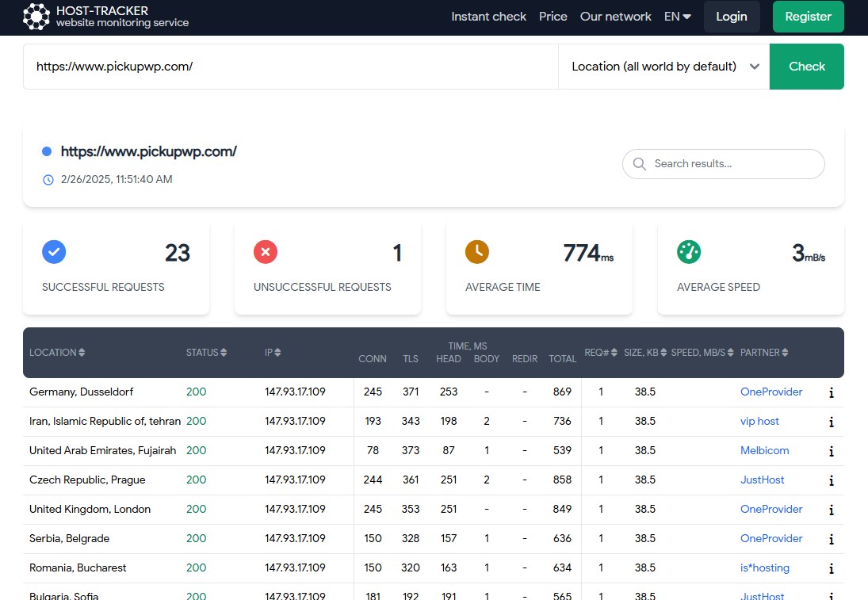
Task: Select the Iran, Islamic Republic of, tehran cell
Action: coord(105,421)
